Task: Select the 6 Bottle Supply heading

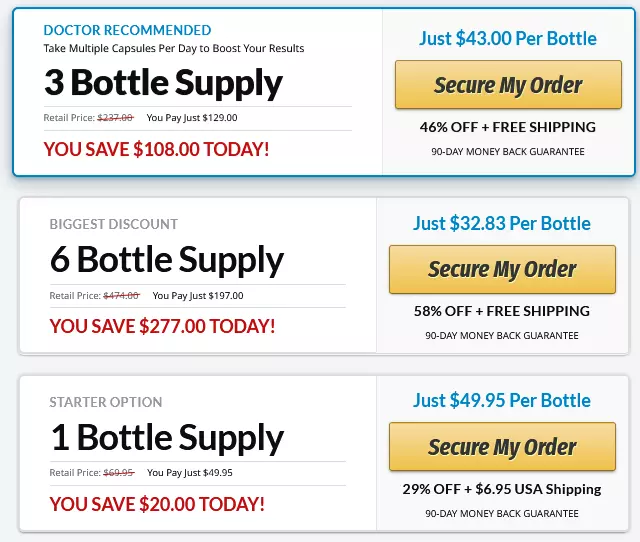Action: tap(167, 260)
